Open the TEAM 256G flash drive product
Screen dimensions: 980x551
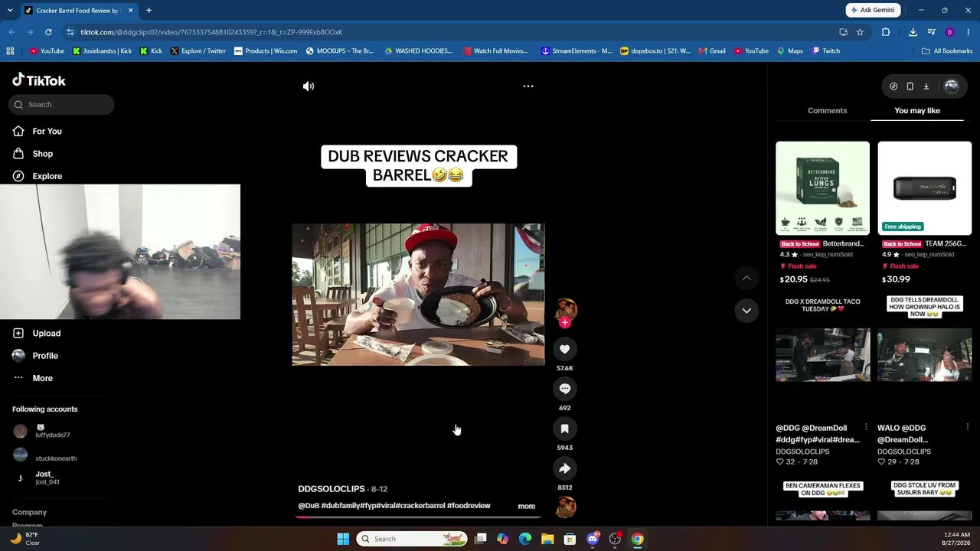coord(924,212)
